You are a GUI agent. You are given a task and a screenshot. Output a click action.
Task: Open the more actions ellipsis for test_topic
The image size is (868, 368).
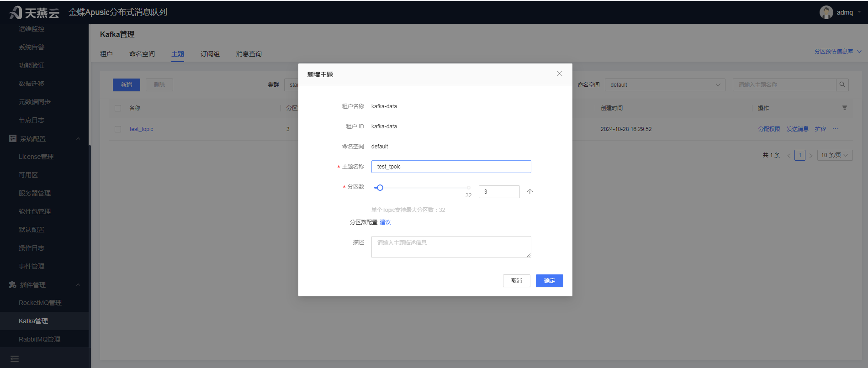coord(836,129)
